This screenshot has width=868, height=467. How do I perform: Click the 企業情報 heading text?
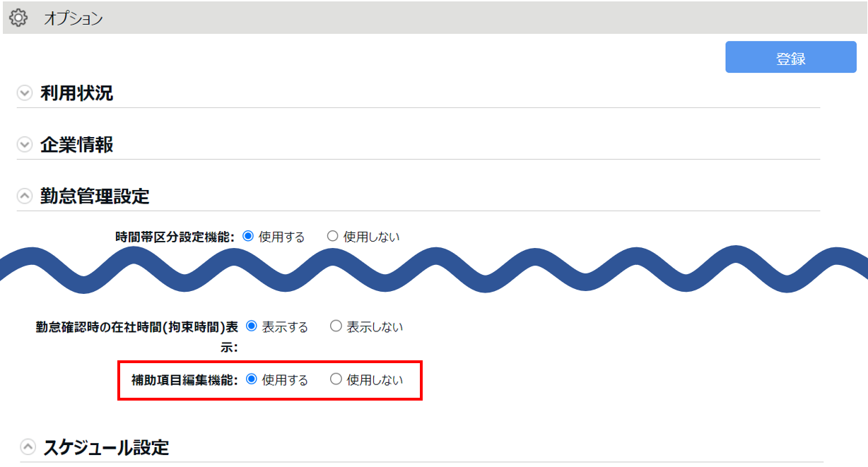76,145
